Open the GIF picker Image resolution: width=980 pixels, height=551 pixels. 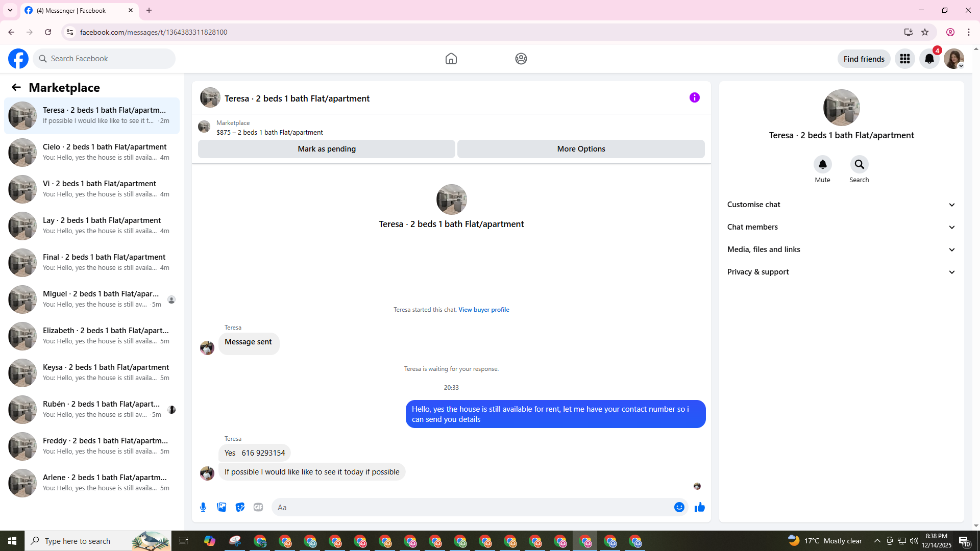tap(258, 507)
